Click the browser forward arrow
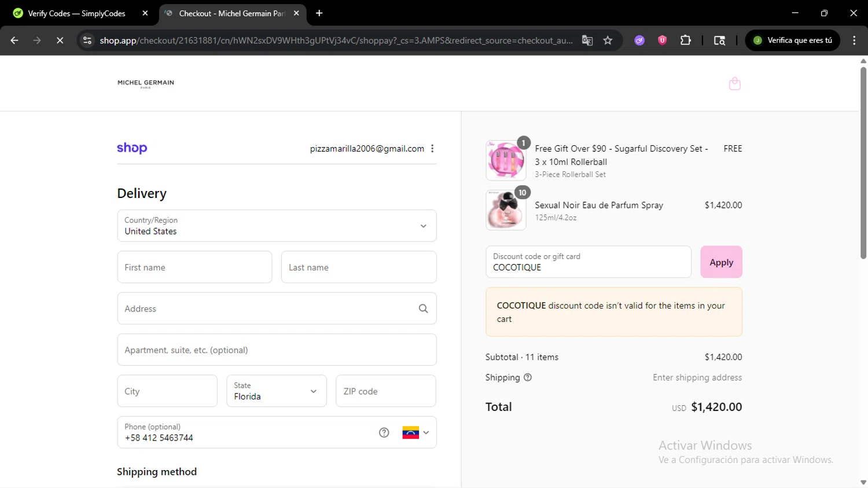The image size is (868, 488). point(37,40)
